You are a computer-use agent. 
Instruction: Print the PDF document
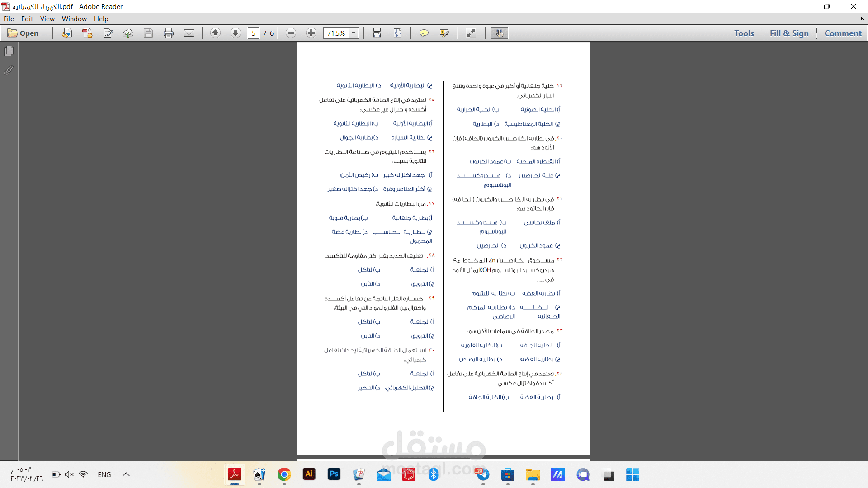point(169,33)
